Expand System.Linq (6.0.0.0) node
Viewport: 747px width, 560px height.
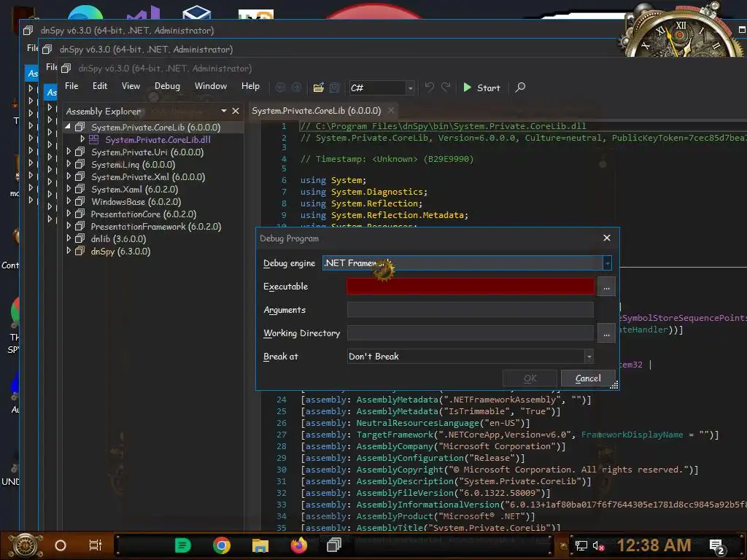point(69,164)
